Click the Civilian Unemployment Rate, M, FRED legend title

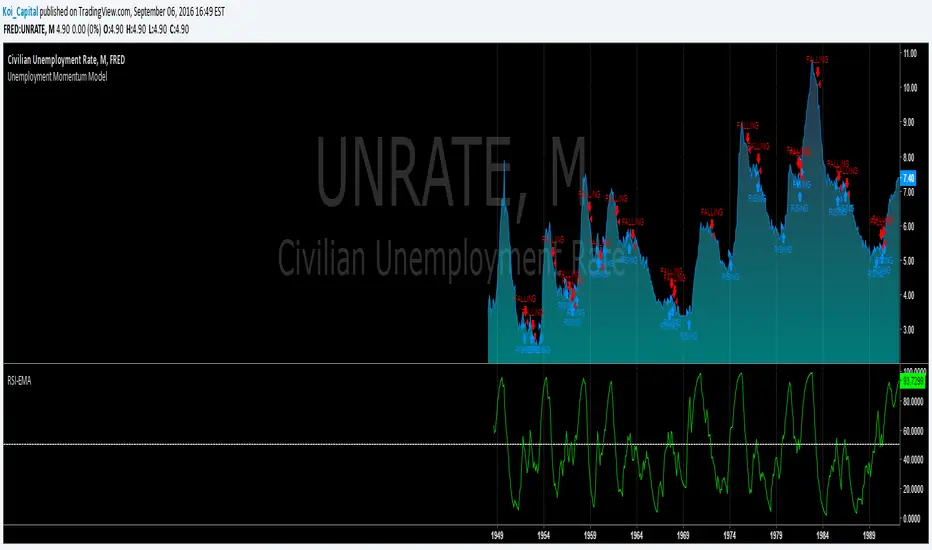[x=66, y=59]
